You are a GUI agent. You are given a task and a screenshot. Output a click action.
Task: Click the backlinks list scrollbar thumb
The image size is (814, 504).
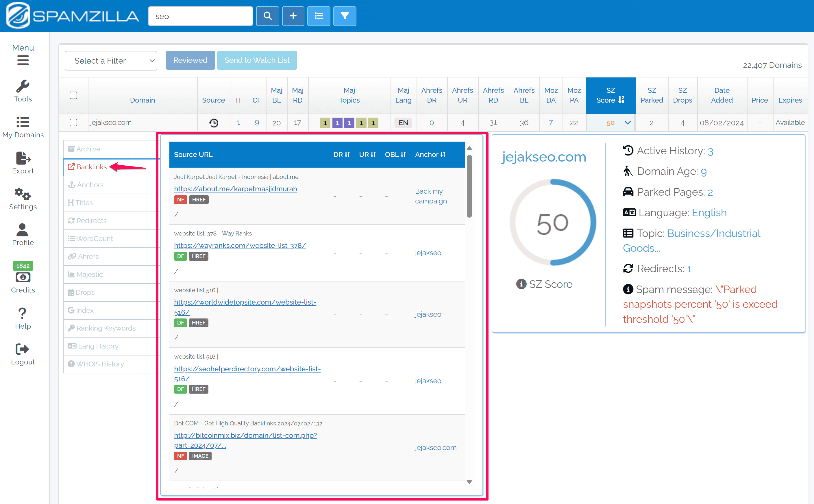click(x=469, y=186)
